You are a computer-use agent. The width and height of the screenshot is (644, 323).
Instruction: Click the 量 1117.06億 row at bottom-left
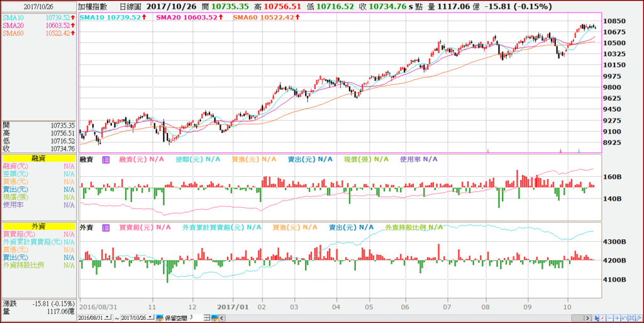[x=39, y=312]
